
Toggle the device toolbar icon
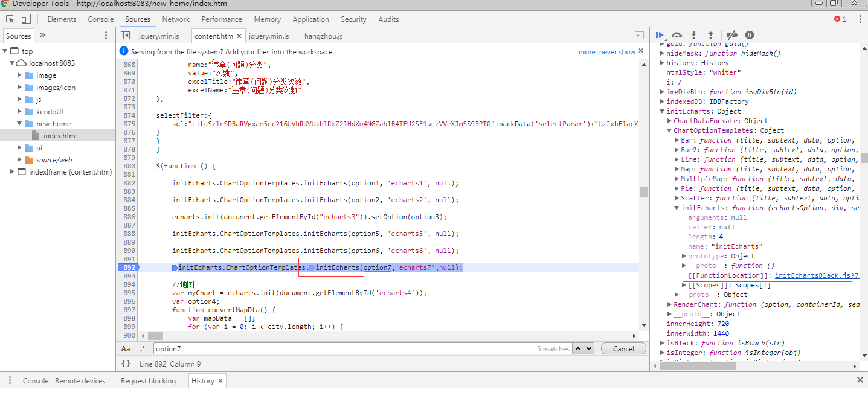click(x=27, y=19)
